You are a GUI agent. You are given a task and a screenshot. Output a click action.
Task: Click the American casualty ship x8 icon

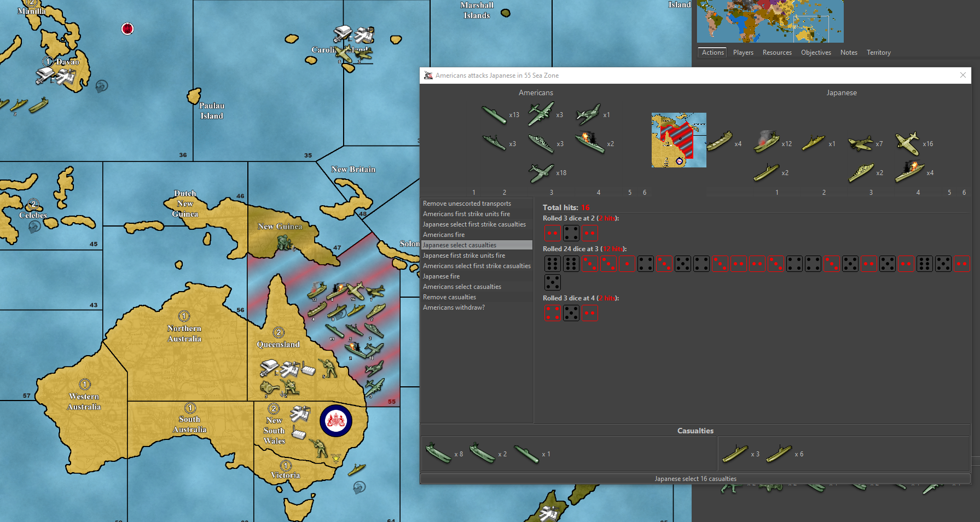tap(439, 454)
